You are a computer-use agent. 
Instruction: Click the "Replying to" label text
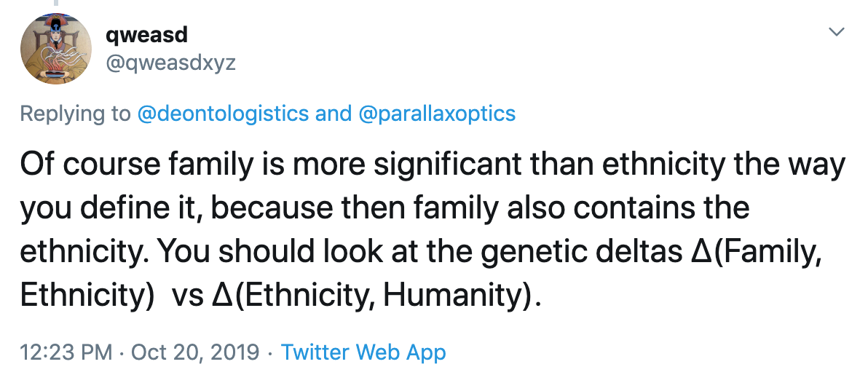click(76, 114)
